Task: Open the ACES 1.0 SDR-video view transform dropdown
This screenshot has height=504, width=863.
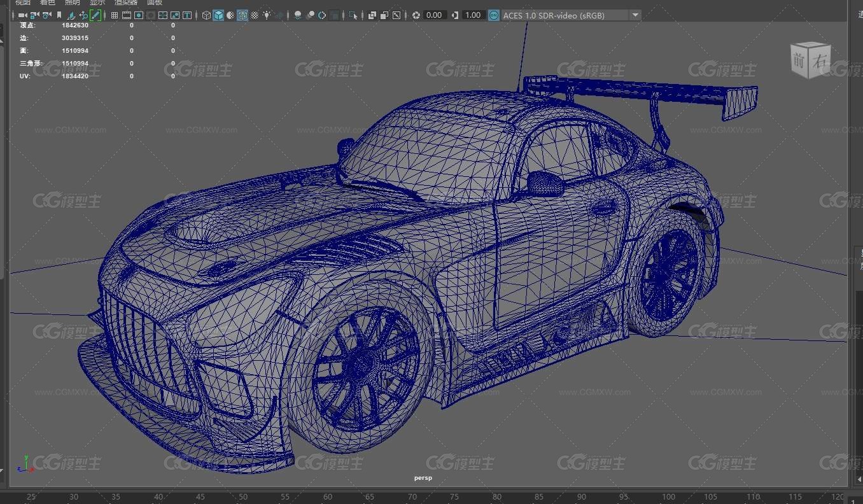Action: pos(571,15)
